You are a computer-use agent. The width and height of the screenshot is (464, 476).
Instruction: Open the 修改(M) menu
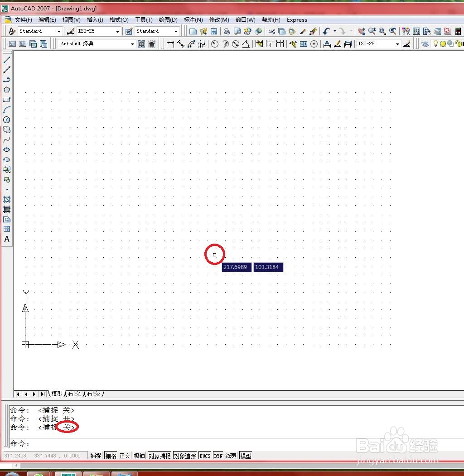[219, 20]
